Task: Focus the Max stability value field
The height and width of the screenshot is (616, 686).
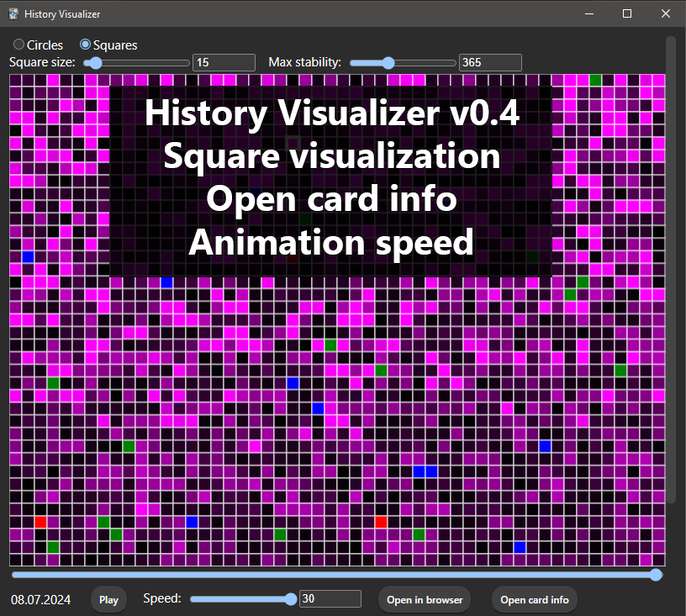Action: 490,62
